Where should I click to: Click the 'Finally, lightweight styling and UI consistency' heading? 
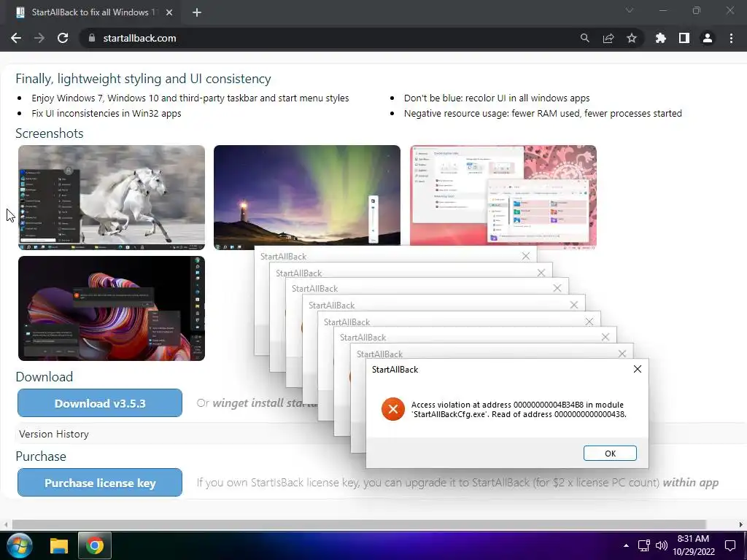point(144,79)
